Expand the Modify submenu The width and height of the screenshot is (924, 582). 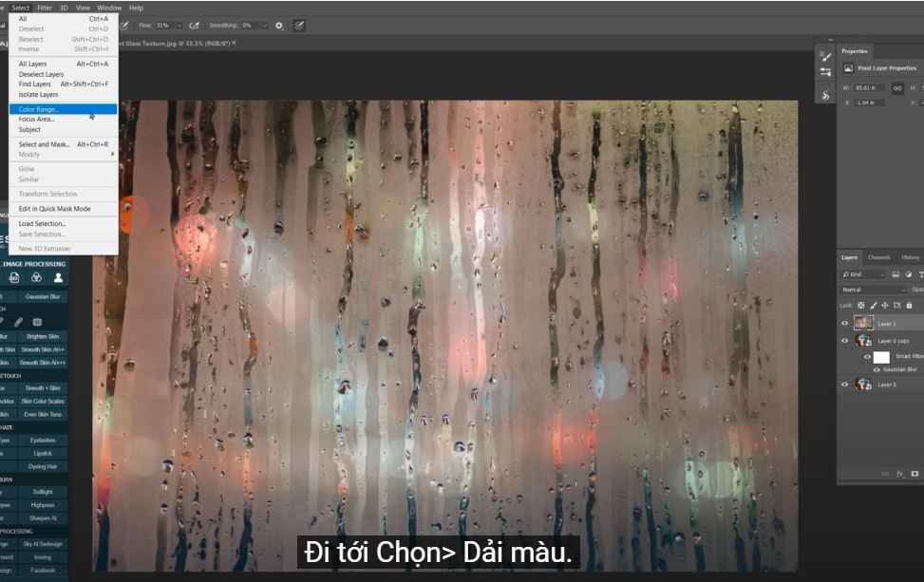click(x=63, y=155)
